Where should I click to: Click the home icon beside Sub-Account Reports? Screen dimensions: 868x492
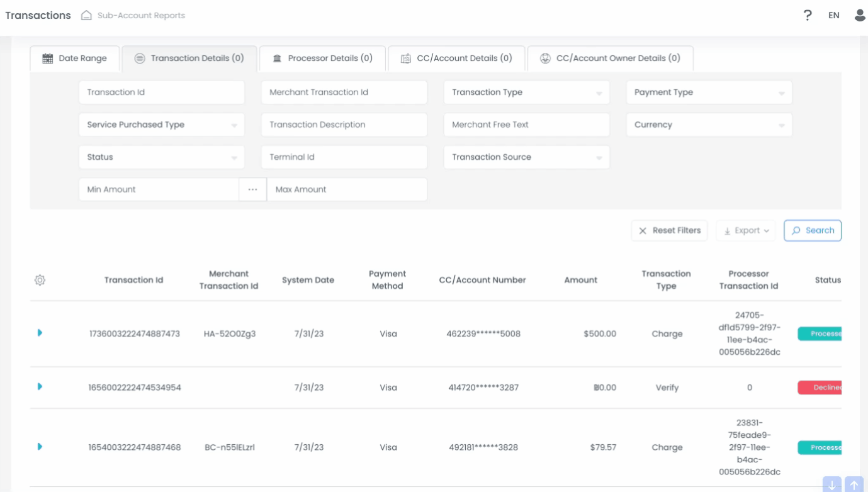click(86, 15)
